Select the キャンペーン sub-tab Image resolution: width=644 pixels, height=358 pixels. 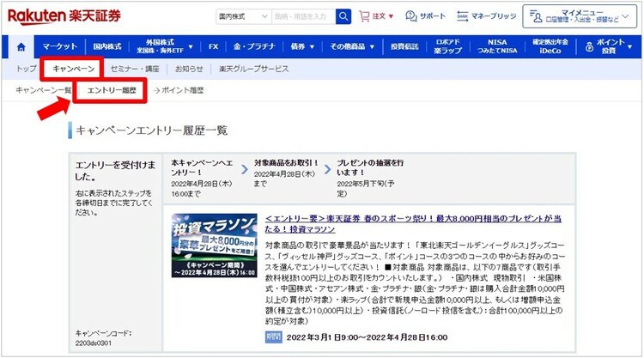(74, 69)
